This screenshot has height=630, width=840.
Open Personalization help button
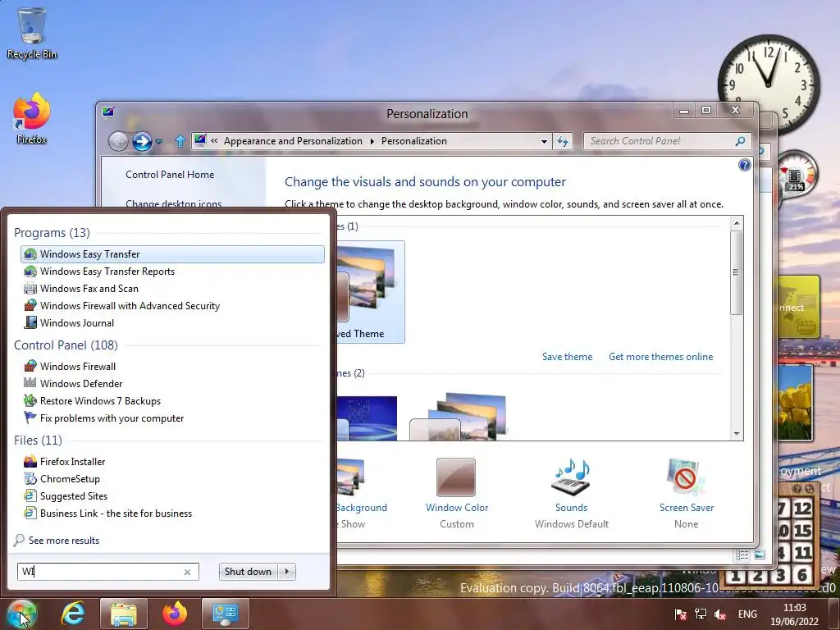[x=744, y=165]
